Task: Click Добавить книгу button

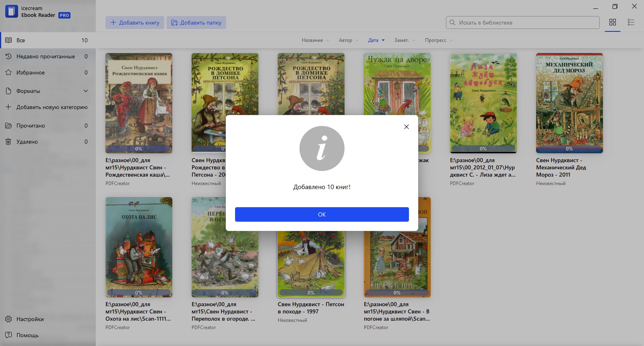Action: [135, 23]
